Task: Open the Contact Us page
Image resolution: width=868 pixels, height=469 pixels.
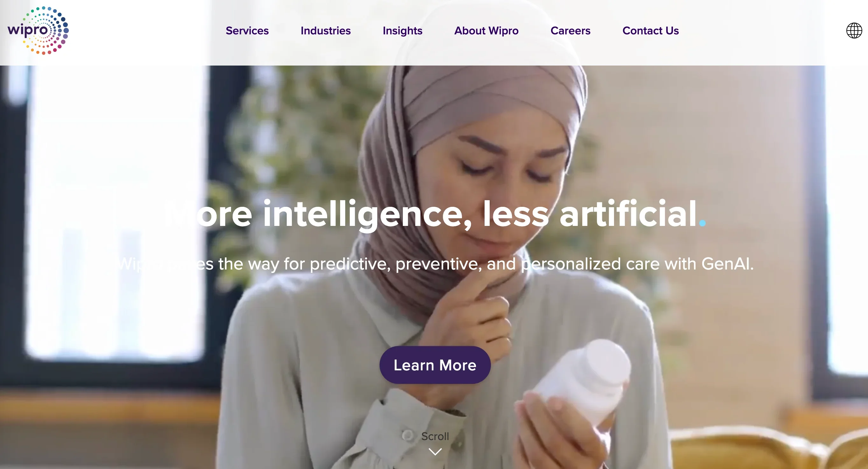Action: 650,31
